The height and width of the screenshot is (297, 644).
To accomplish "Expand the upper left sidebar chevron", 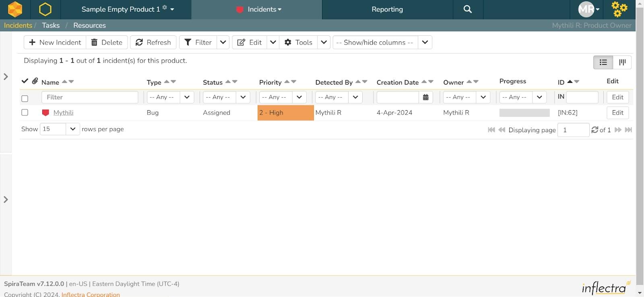I will click(x=6, y=76).
